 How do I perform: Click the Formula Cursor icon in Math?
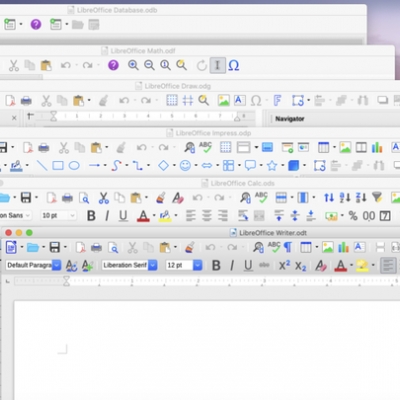(217, 65)
